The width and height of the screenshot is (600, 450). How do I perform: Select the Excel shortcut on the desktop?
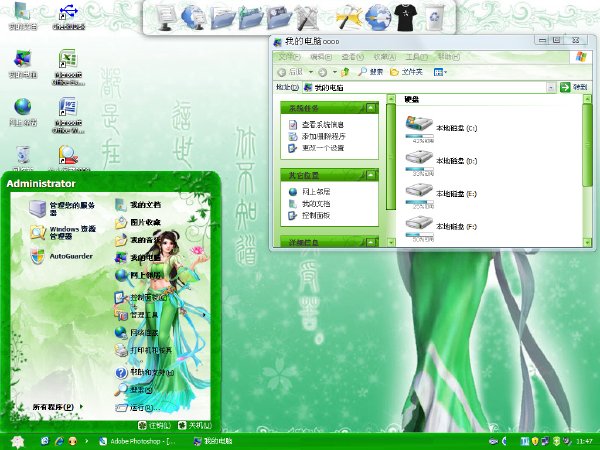[68, 67]
